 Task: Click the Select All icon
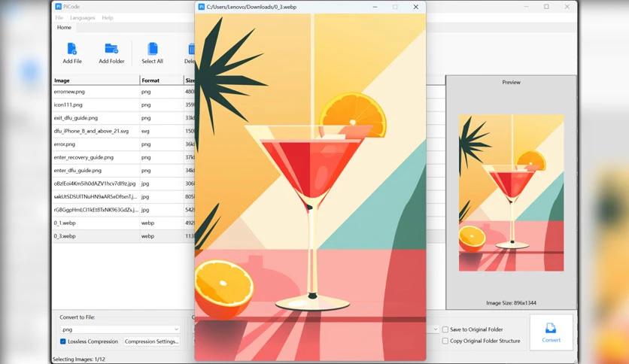click(153, 48)
